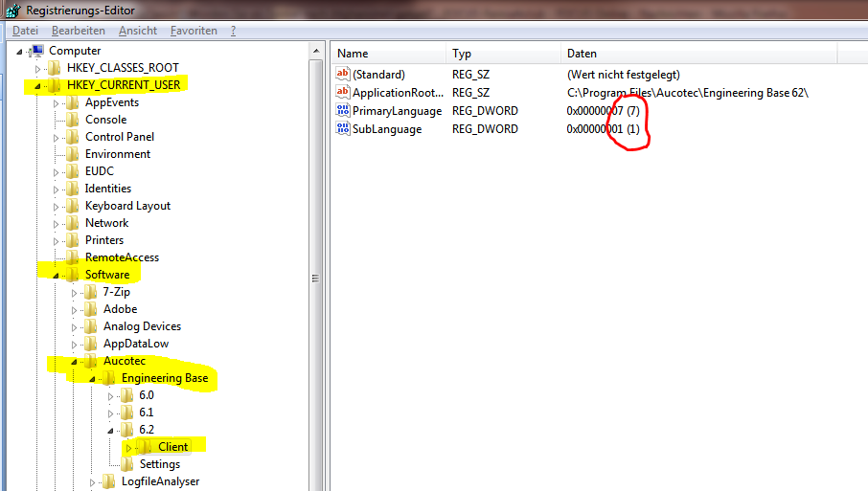Click the Printers folder icon
The width and height of the screenshot is (868, 491).
click(x=73, y=240)
